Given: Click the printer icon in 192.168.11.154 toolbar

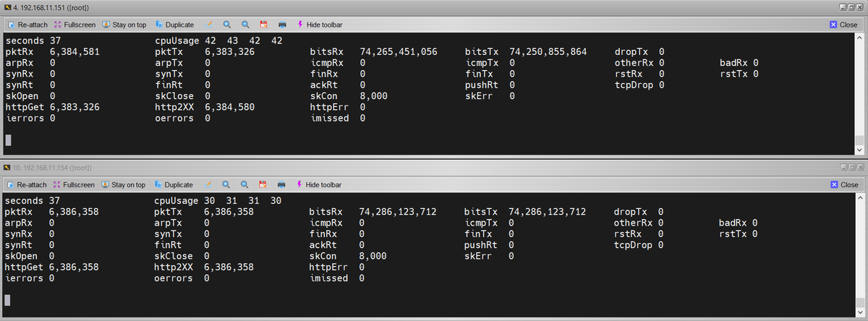Looking at the screenshot, I should (x=282, y=184).
